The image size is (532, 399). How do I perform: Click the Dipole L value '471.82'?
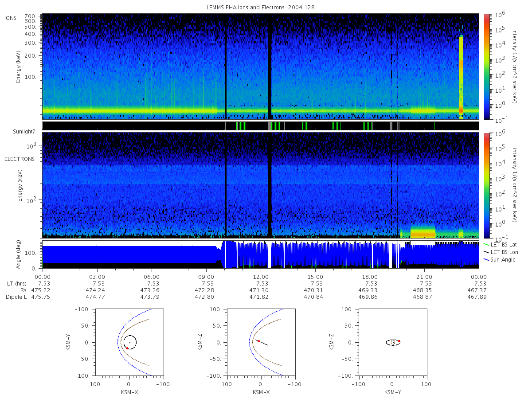[258, 297]
